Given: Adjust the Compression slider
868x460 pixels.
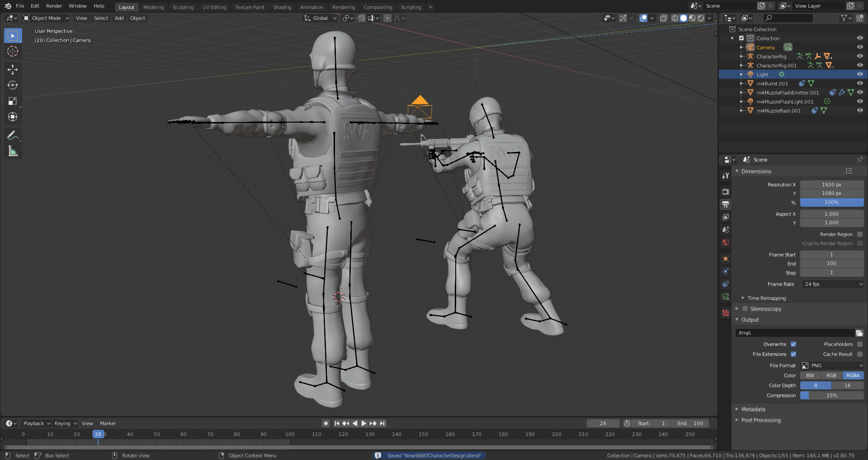Looking at the screenshot, I should [832, 395].
